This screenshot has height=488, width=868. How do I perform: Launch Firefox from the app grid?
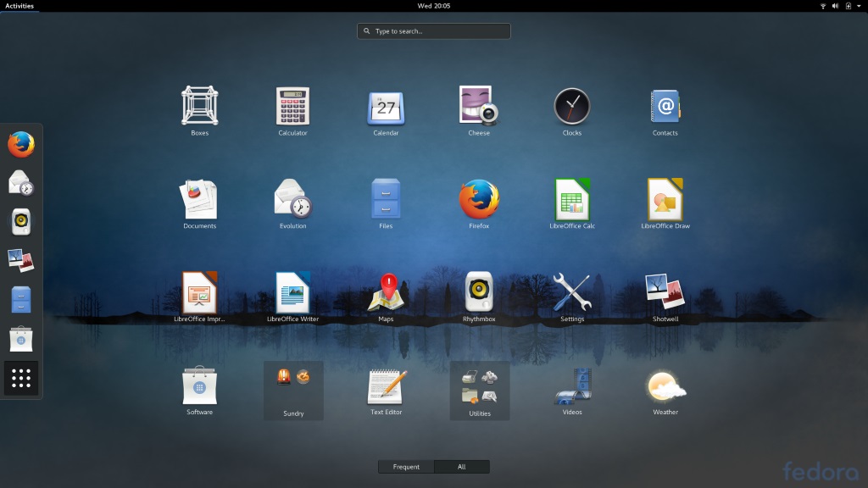click(x=479, y=204)
